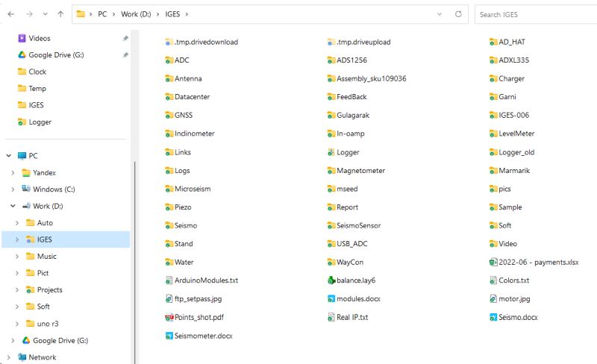The height and width of the screenshot is (364, 597).
Task: Select balance.lay6 file icon
Action: (x=331, y=280)
